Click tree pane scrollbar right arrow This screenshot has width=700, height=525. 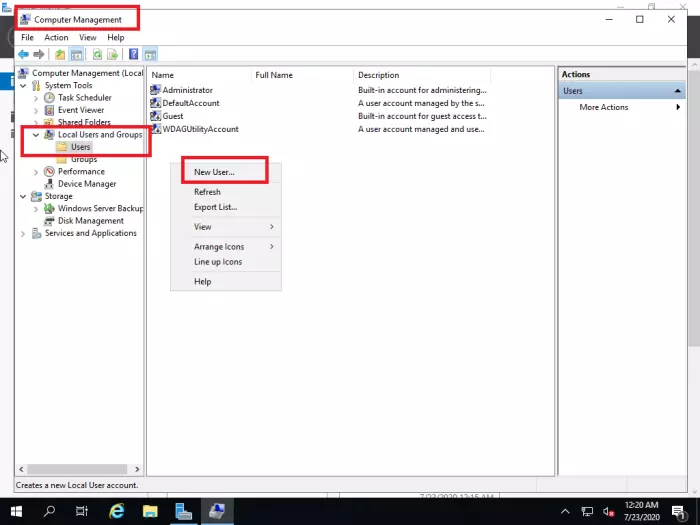(137, 469)
